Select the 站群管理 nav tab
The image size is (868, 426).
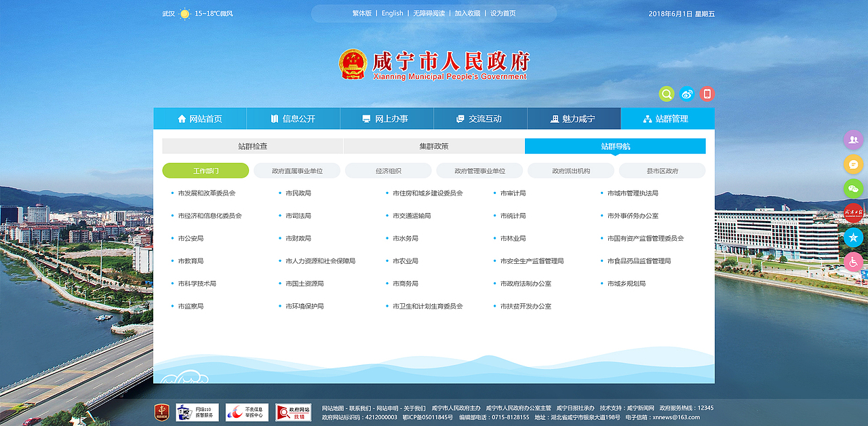(667, 119)
